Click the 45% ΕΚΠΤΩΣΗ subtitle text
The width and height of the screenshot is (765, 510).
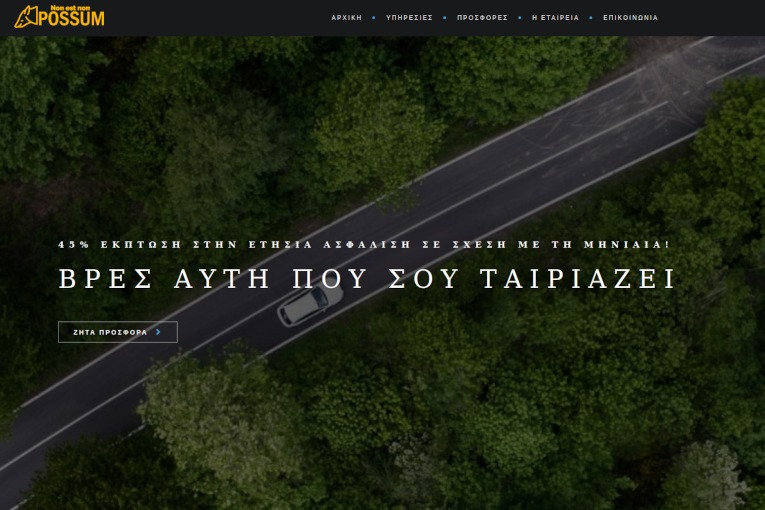click(364, 245)
